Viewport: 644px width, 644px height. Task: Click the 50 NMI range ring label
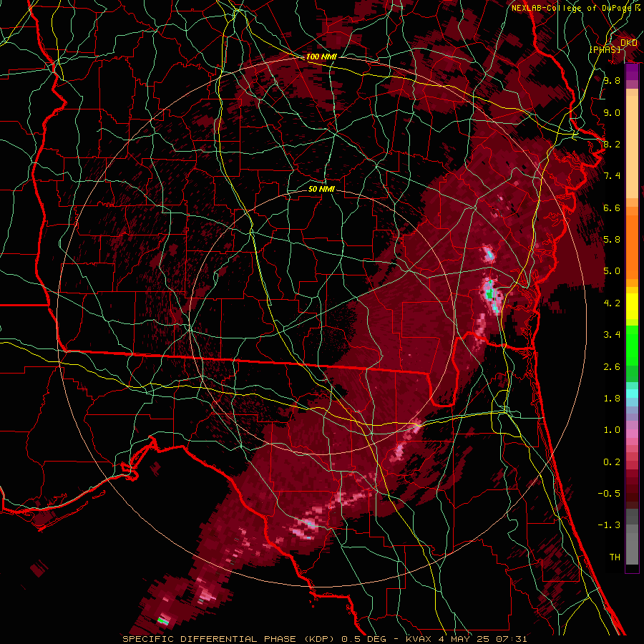point(321,189)
